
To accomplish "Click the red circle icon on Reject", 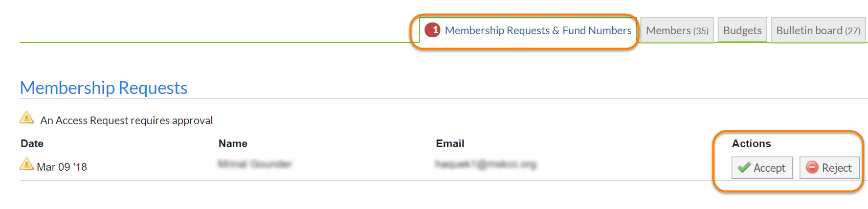I will point(812,168).
